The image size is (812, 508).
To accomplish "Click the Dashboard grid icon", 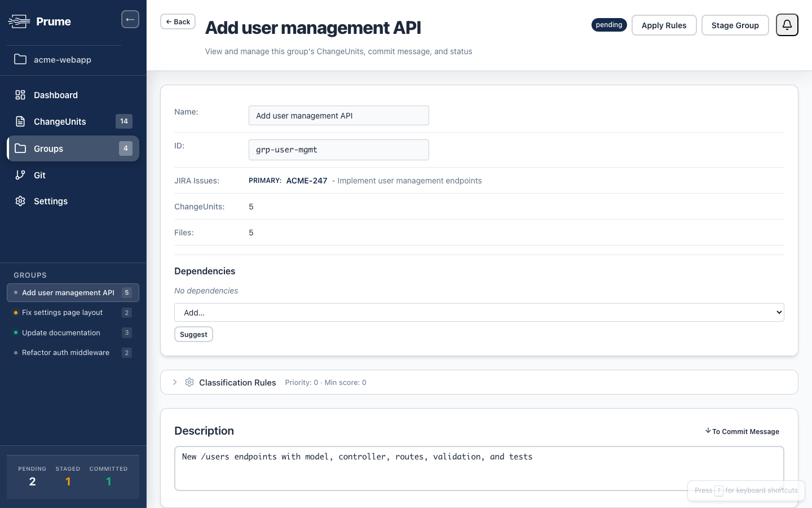I will coord(20,95).
